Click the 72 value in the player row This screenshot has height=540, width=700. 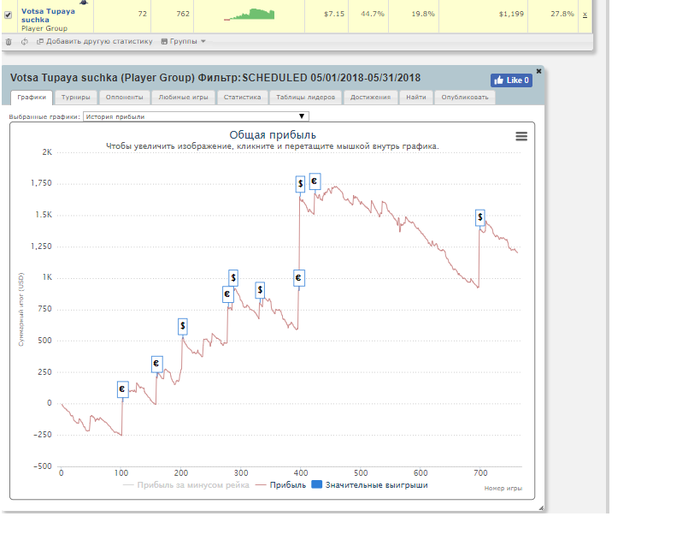(x=142, y=14)
